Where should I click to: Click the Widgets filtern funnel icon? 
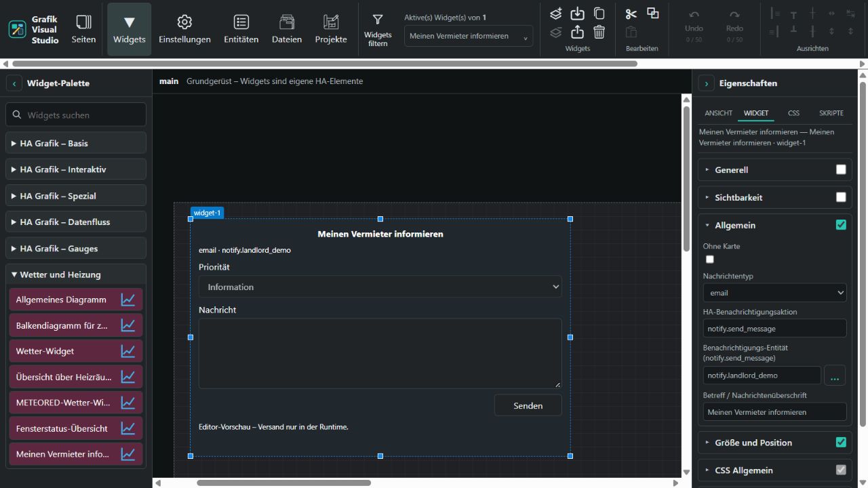378,20
